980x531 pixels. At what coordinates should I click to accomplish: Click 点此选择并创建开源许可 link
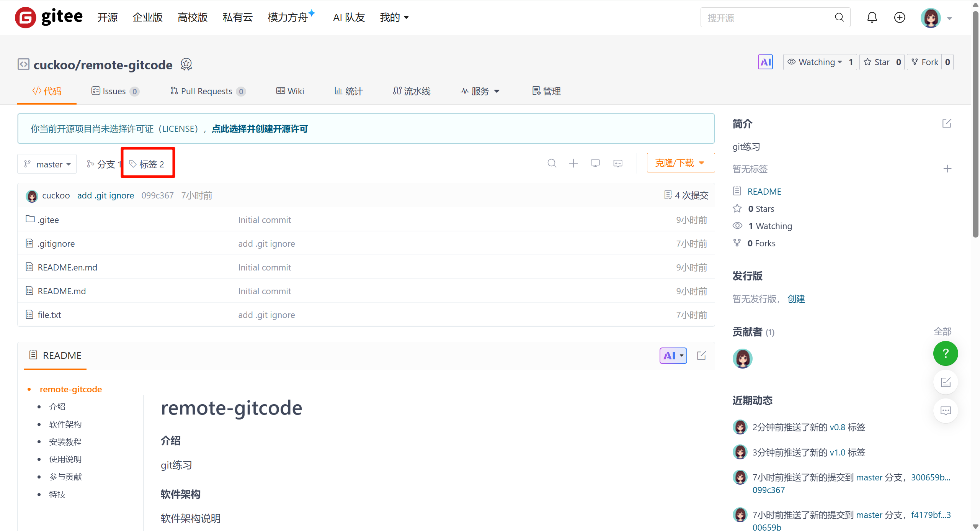(260, 129)
